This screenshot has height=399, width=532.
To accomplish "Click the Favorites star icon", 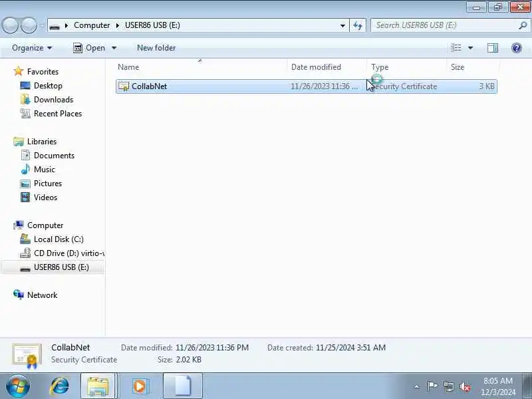I will tap(19, 71).
